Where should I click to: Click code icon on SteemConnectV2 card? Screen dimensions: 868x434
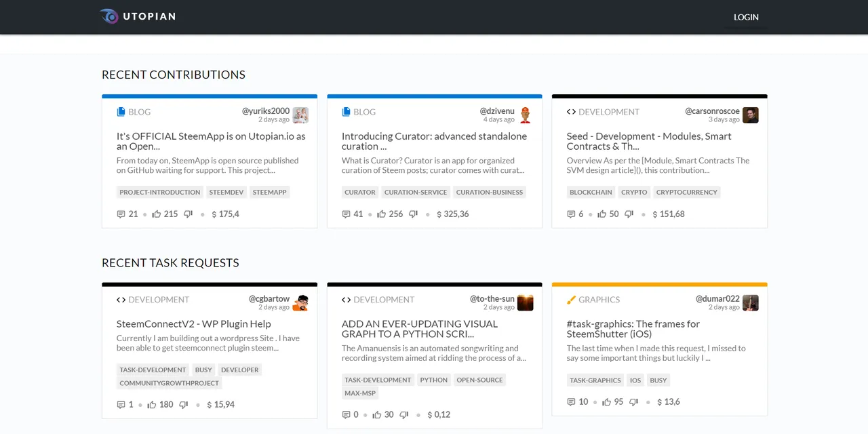coord(121,300)
